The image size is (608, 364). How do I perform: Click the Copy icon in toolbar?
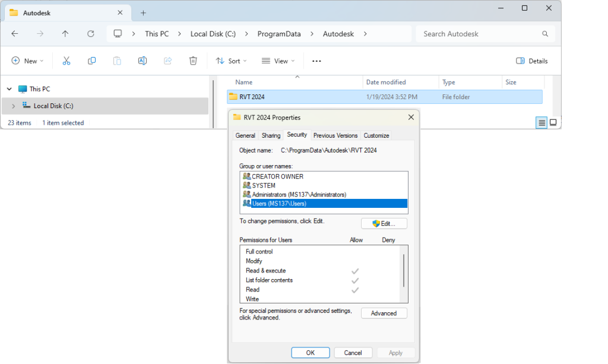[92, 61]
